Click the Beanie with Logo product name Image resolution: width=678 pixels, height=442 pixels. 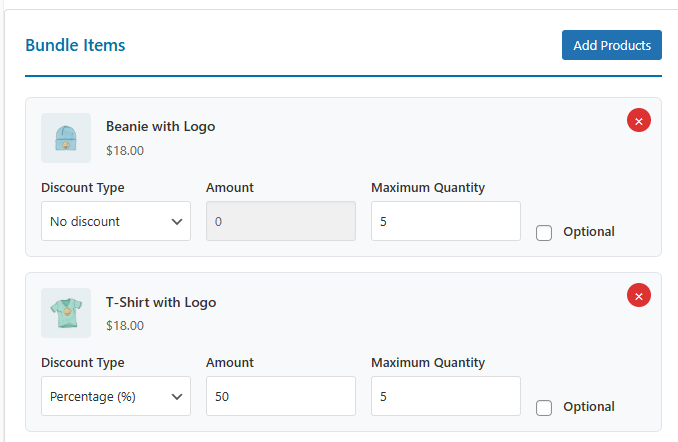160,126
